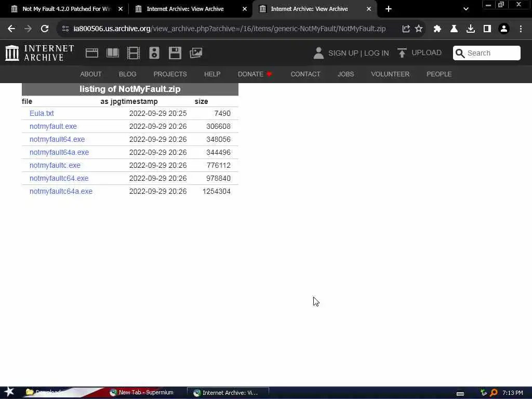
Task: Open site information icon in address bar
Action: point(65,29)
